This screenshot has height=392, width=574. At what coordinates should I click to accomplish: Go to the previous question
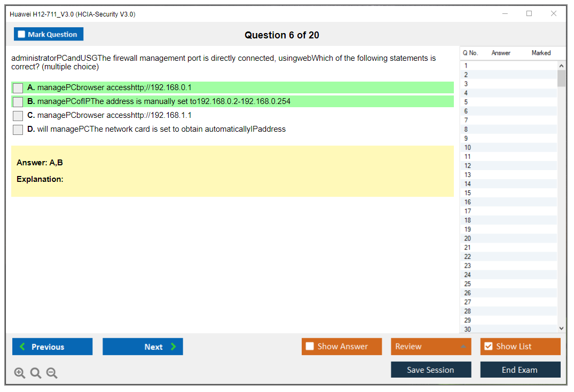point(52,347)
